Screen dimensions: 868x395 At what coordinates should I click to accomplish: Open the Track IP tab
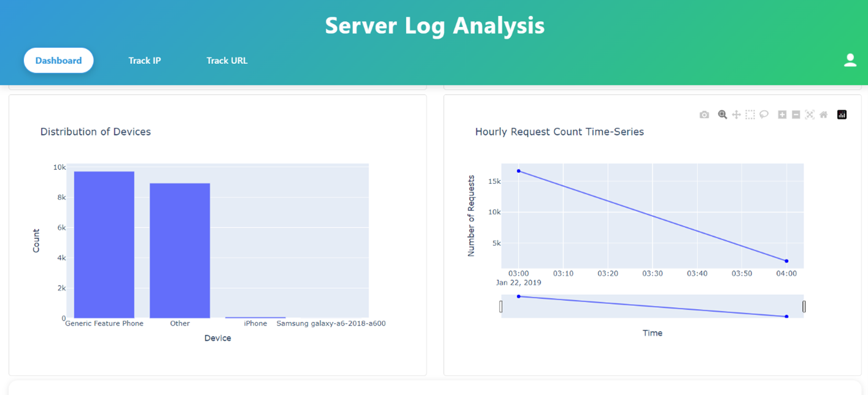144,60
